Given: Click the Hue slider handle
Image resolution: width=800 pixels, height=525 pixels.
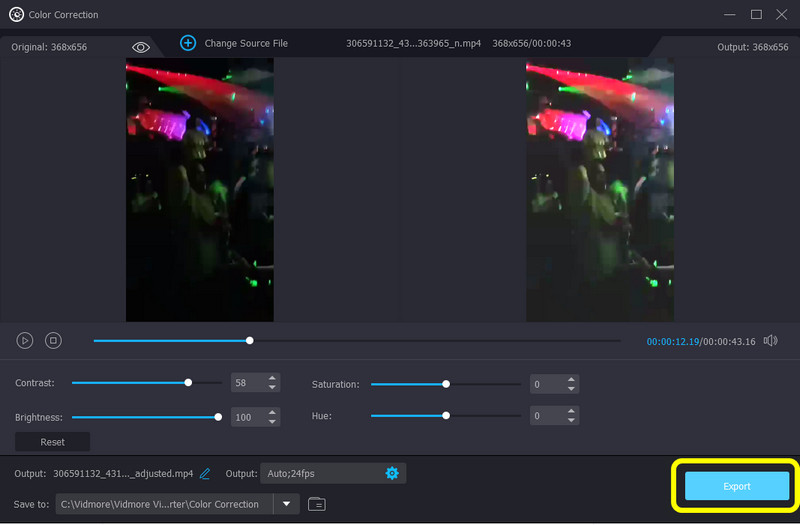Looking at the screenshot, I should 446,416.
